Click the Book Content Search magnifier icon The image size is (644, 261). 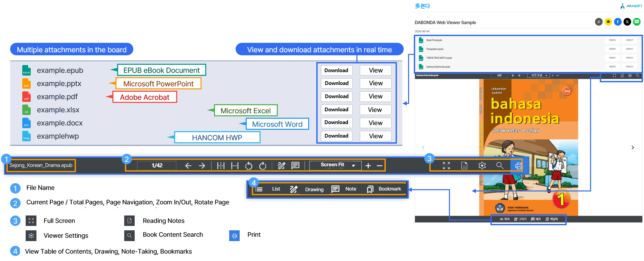click(x=500, y=166)
